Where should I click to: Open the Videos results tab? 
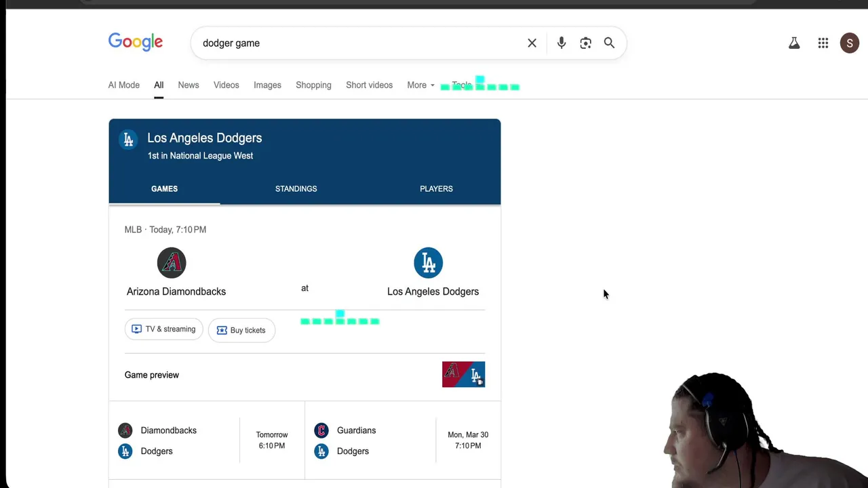[x=226, y=85]
